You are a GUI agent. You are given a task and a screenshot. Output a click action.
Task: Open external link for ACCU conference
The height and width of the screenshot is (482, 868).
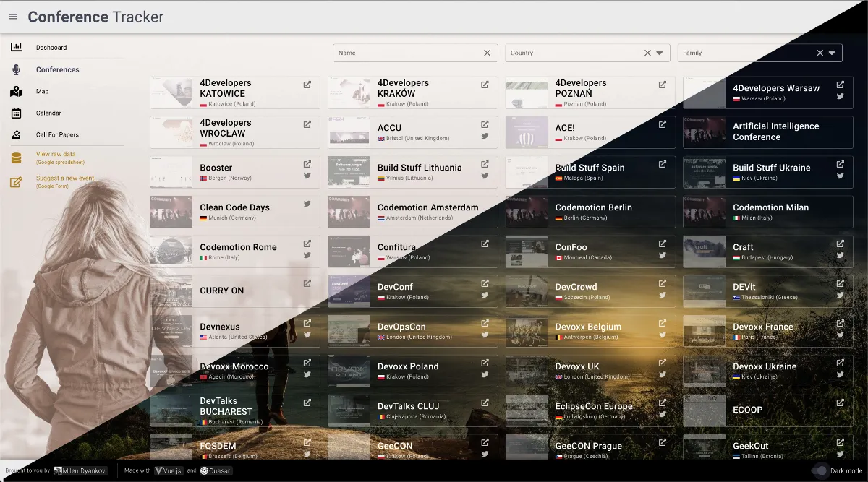(x=485, y=124)
